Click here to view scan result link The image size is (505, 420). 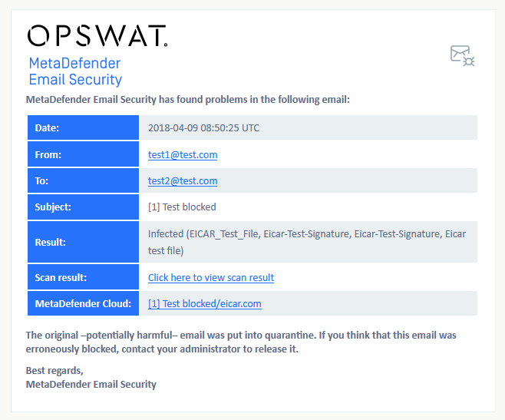pyautogui.click(x=211, y=277)
